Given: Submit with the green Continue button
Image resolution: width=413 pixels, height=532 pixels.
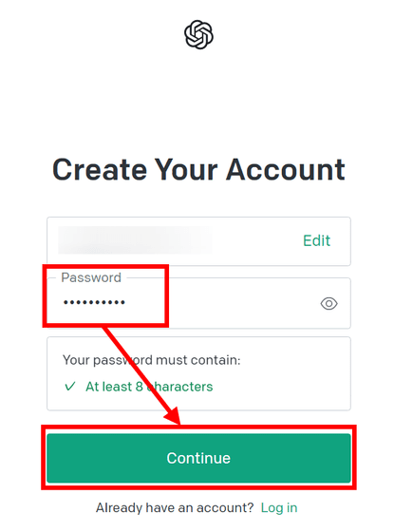Looking at the screenshot, I should coord(198,458).
